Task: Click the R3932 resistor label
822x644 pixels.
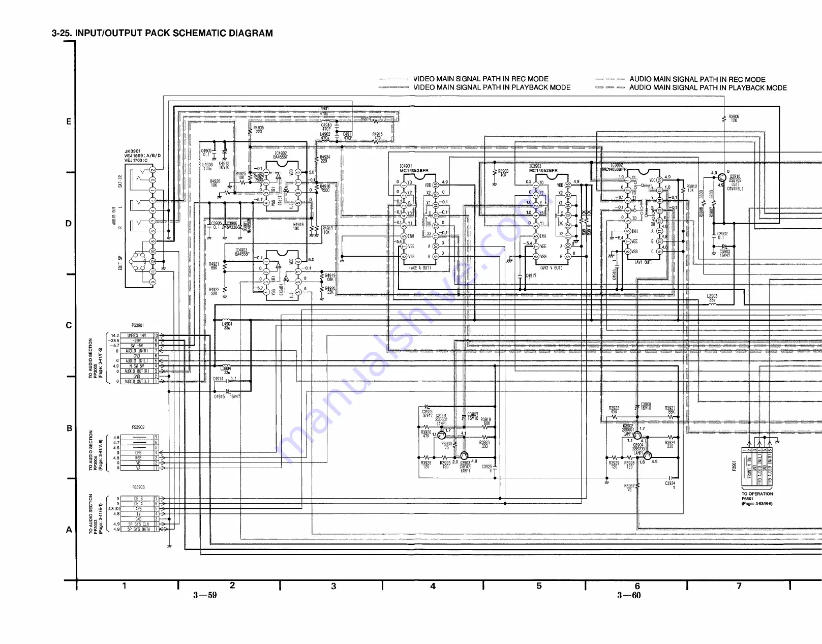Action: [629, 487]
